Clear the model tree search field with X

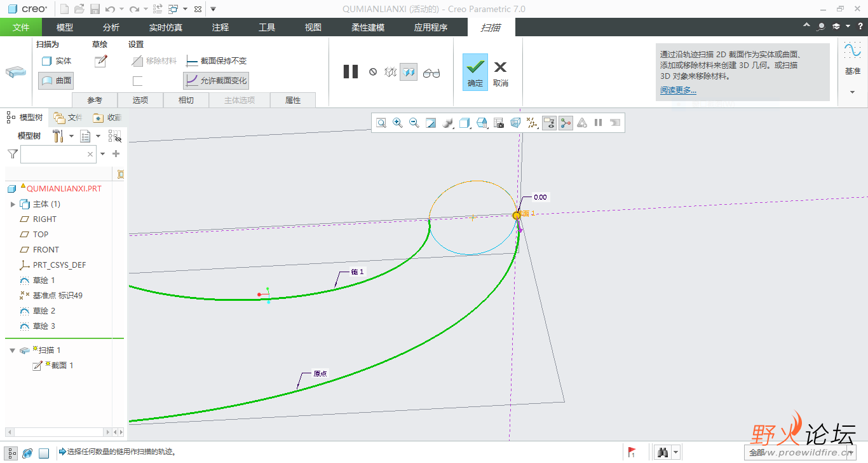click(x=90, y=154)
